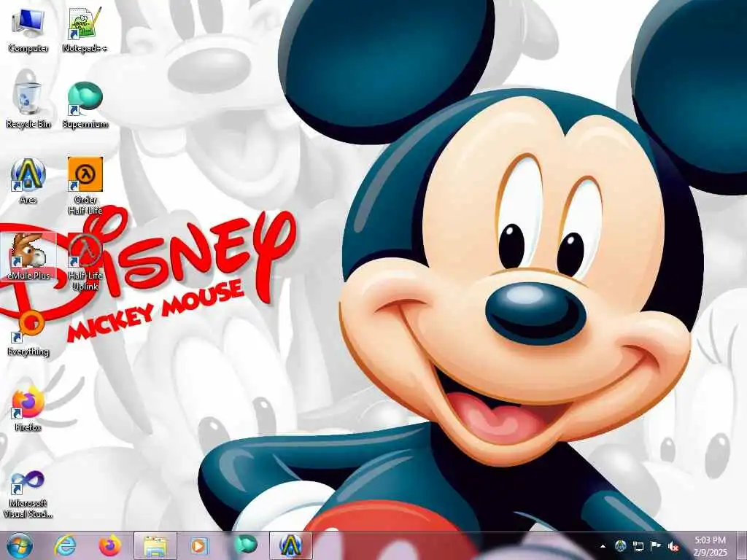The width and height of the screenshot is (747, 560).
Task: Select the Order Half Life shortcut
Action: (85, 186)
